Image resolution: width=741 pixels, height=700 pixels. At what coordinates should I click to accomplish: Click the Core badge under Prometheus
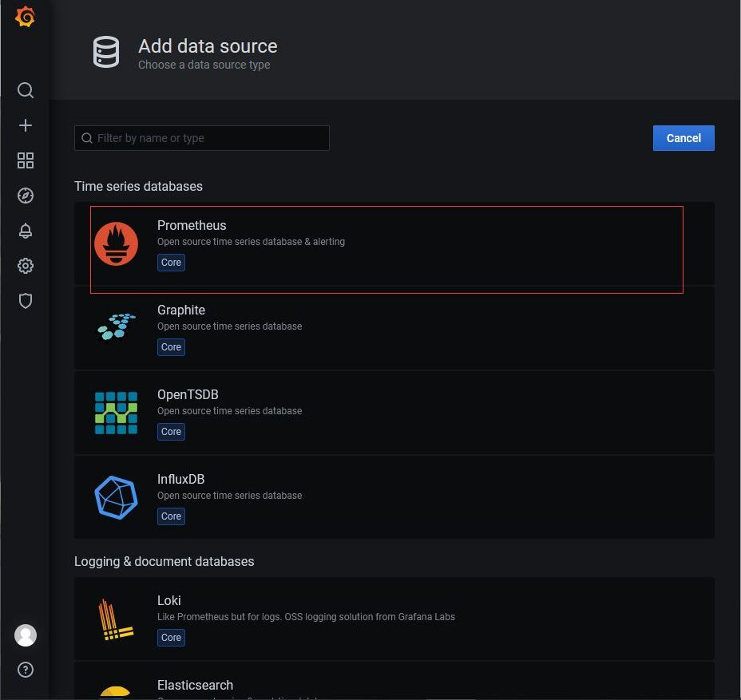click(171, 263)
